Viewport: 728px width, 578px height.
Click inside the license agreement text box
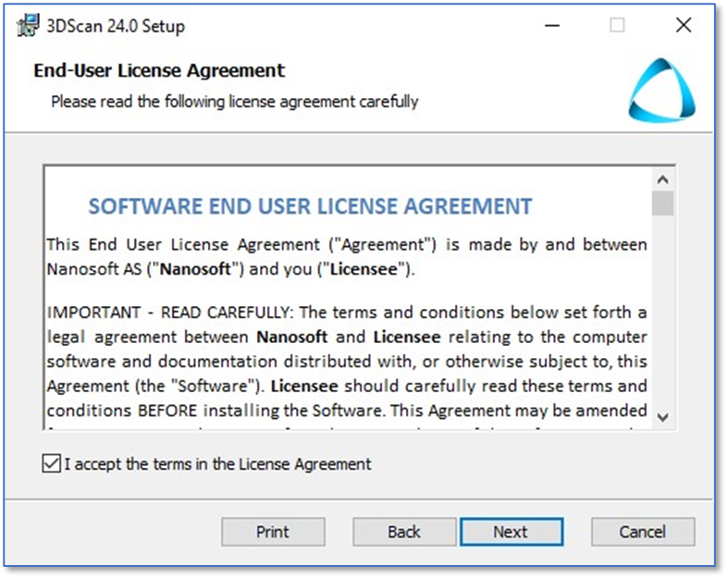coord(348,297)
